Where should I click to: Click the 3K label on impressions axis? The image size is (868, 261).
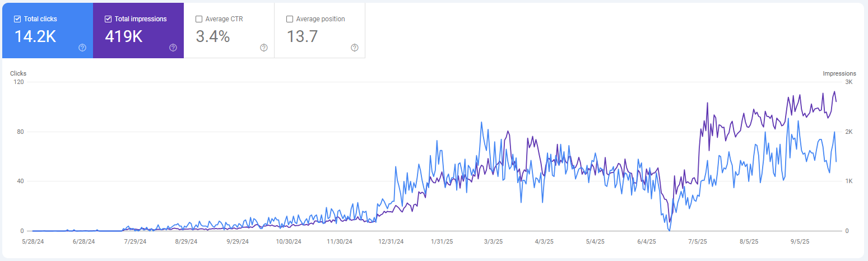(848, 82)
